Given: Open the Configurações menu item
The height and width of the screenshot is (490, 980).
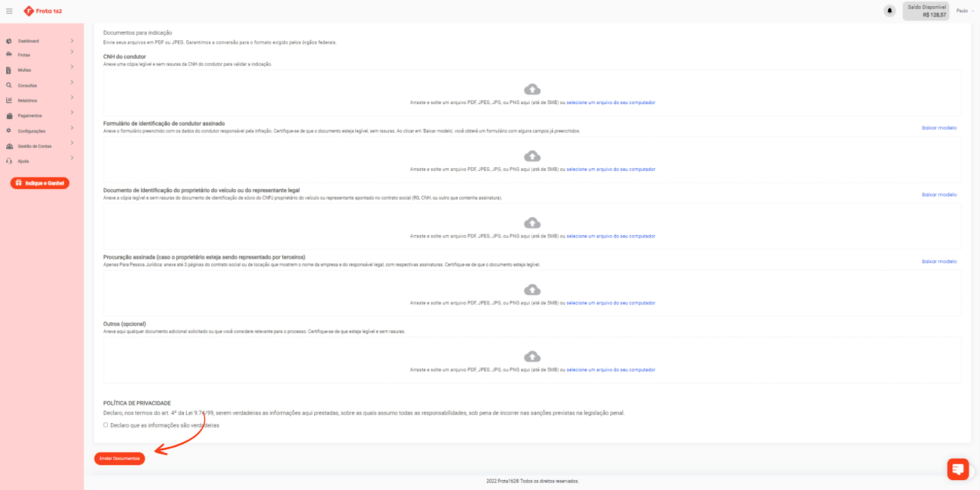Looking at the screenshot, I should click(x=32, y=131).
